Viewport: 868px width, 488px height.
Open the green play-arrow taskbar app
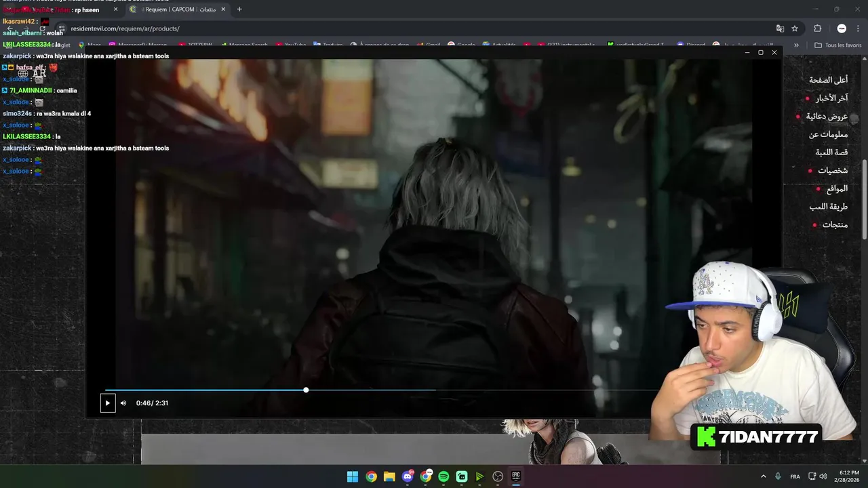(x=479, y=476)
